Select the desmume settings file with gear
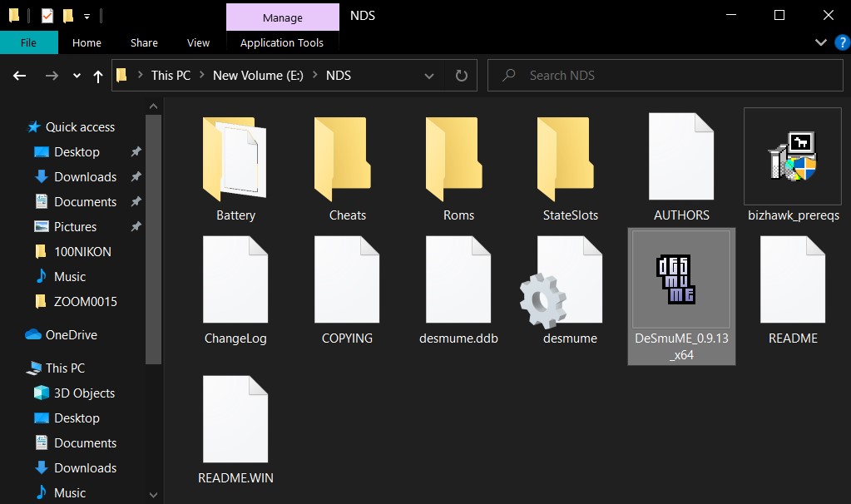The width and height of the screenshot is (851, 504). point(562,282)
